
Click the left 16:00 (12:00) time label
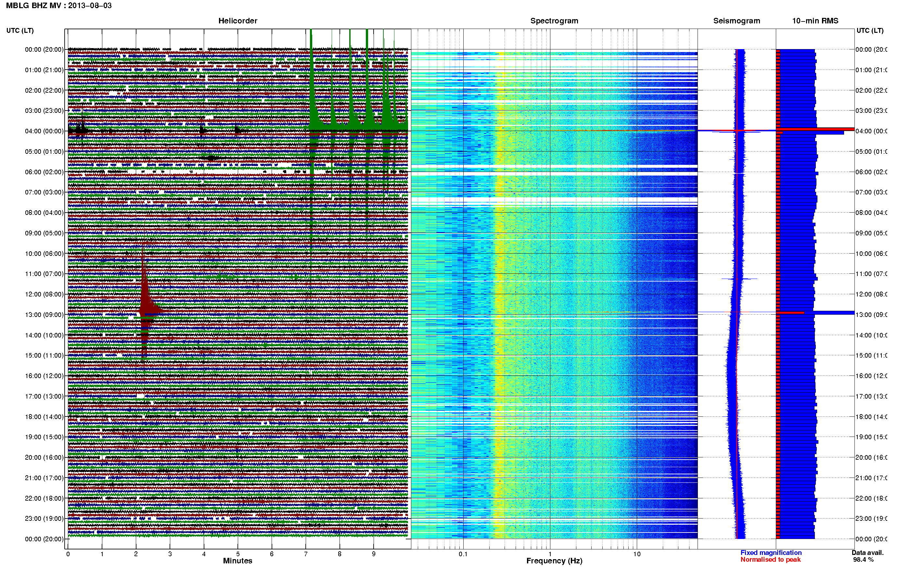(44, 376)
